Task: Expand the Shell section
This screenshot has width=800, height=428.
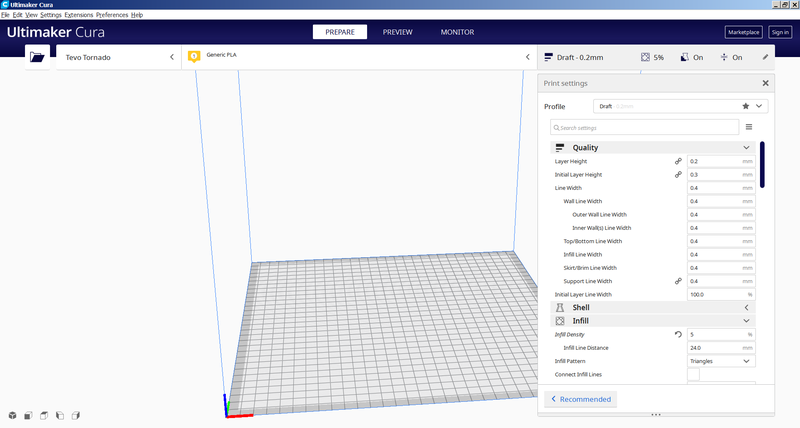Action: click(746, 308)
